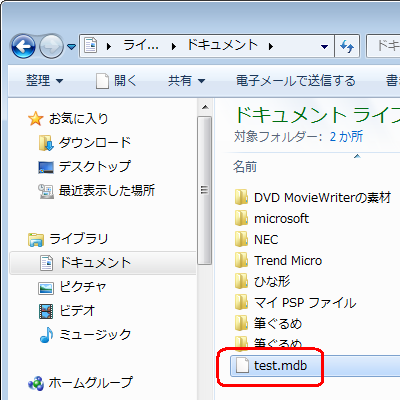The height and width of the screenshot is (400, 400).
Task: Open the recent pages dropdown arrow
Action: (71, 46)
